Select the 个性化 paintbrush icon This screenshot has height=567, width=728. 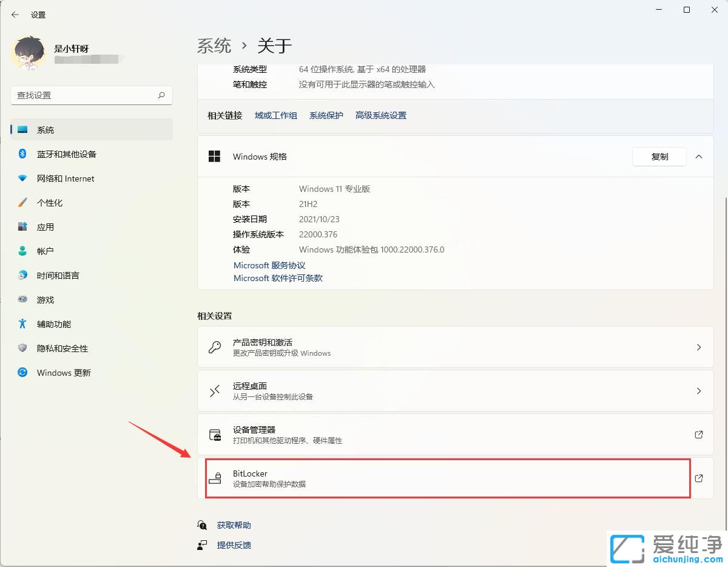22,203
